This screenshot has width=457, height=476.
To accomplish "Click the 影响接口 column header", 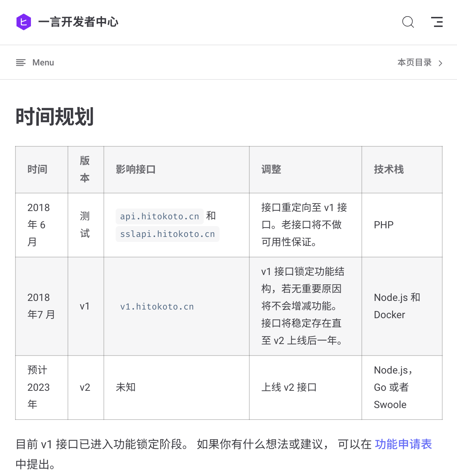I will (x=135, y=169).
